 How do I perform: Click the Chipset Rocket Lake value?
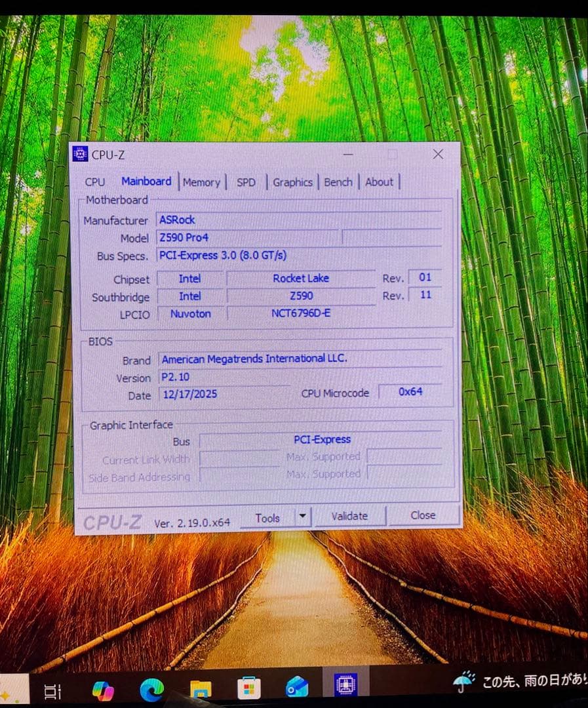(x=301, y=278)
